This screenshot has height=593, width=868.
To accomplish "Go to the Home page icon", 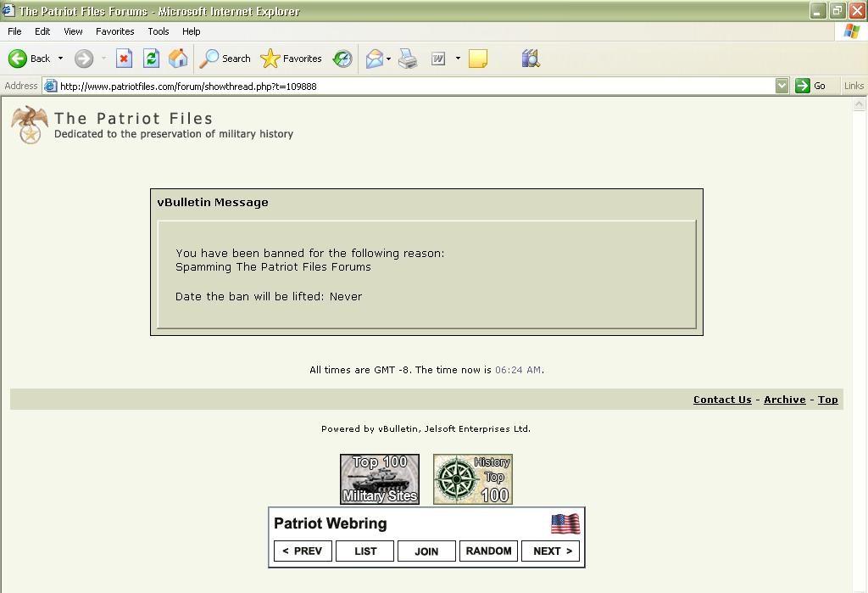I will click(x=178, y=59).
